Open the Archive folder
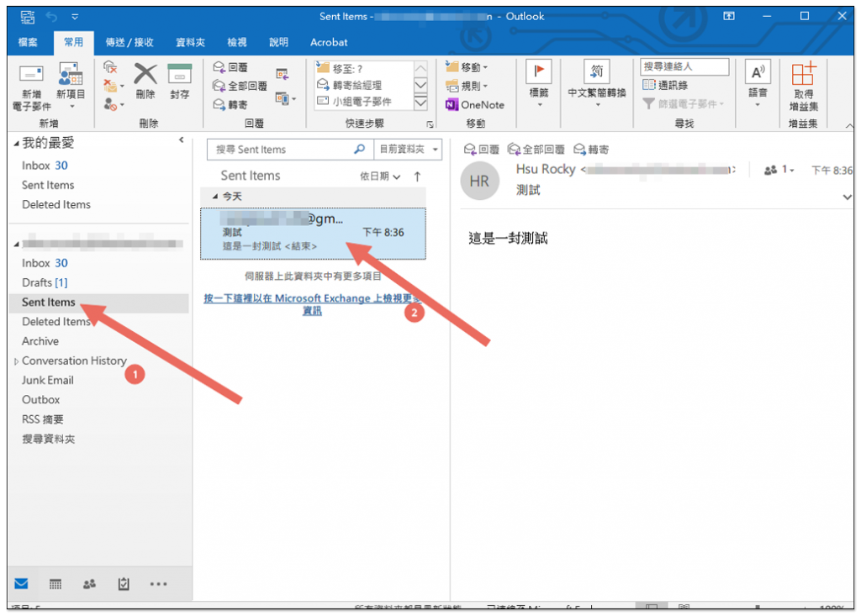 (40, 341)
